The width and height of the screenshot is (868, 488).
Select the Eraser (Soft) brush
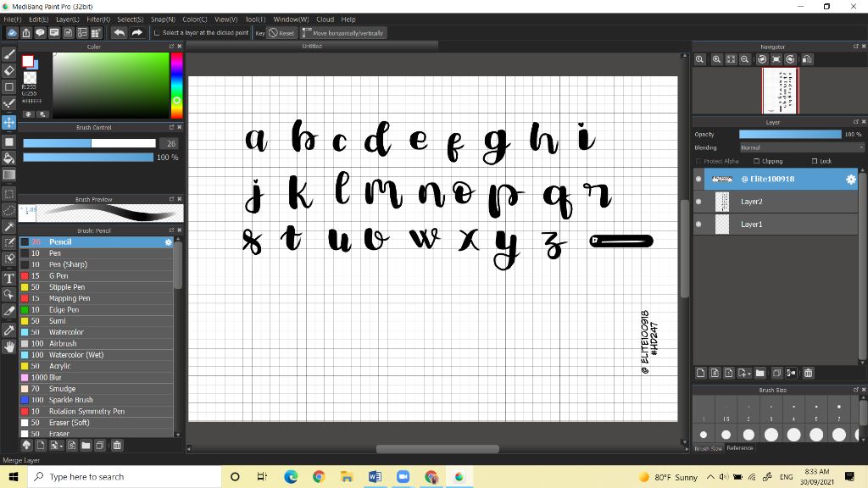click(x=97, y=423)
